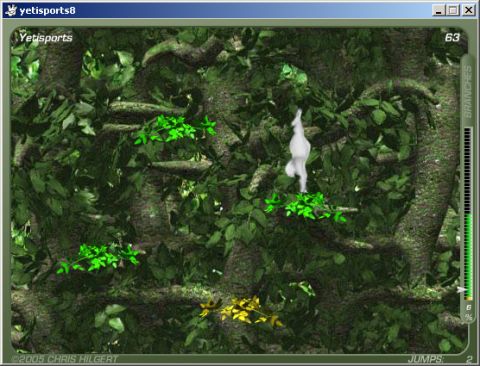Minimize the yetisports8 window

tap(439, 10)
